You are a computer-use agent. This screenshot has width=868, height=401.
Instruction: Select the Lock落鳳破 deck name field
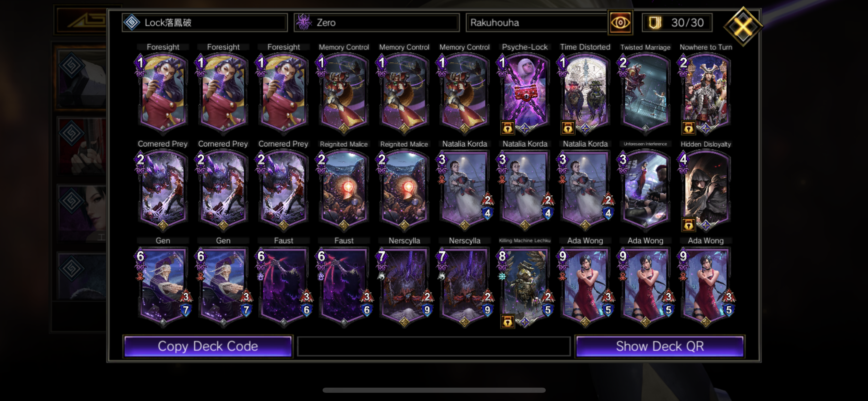coord(205,23)
